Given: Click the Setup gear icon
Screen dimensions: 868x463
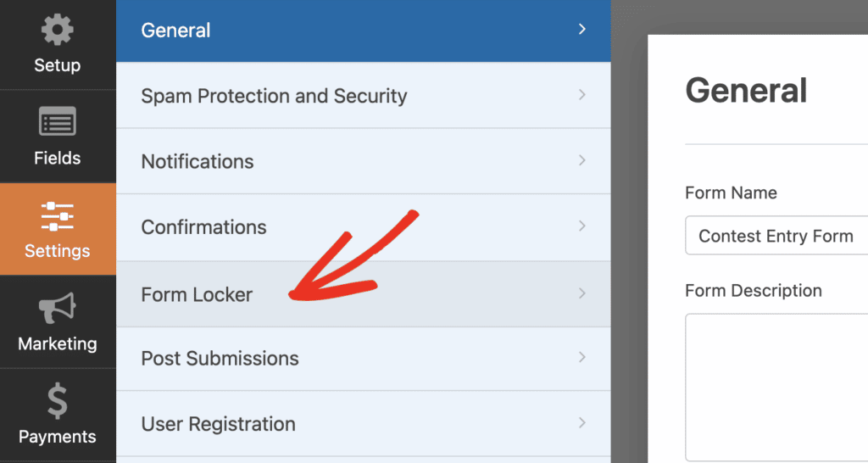Looking at the screenshot, I should 57,31.
